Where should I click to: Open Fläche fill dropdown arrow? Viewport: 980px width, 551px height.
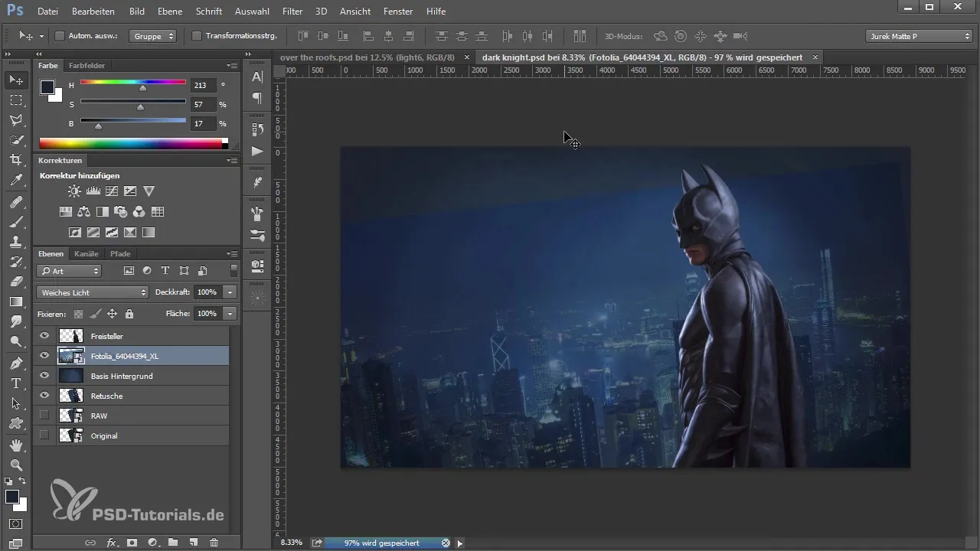tap(230, 314)
